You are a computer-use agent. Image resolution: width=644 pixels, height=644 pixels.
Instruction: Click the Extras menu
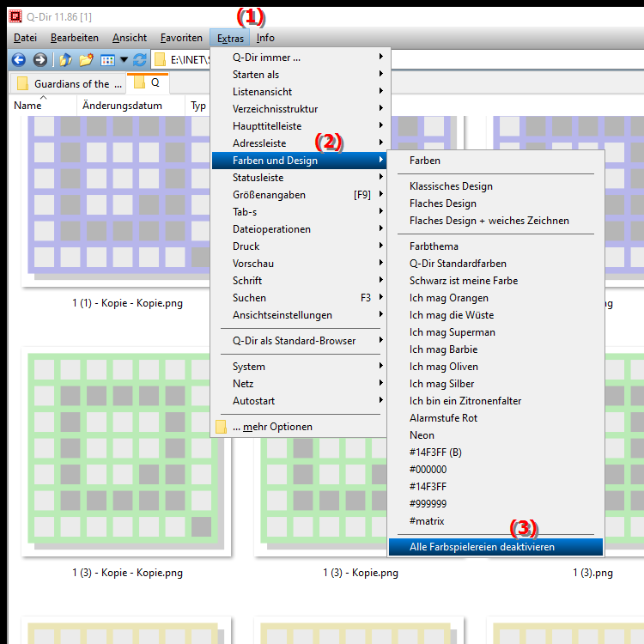point(230,38)
